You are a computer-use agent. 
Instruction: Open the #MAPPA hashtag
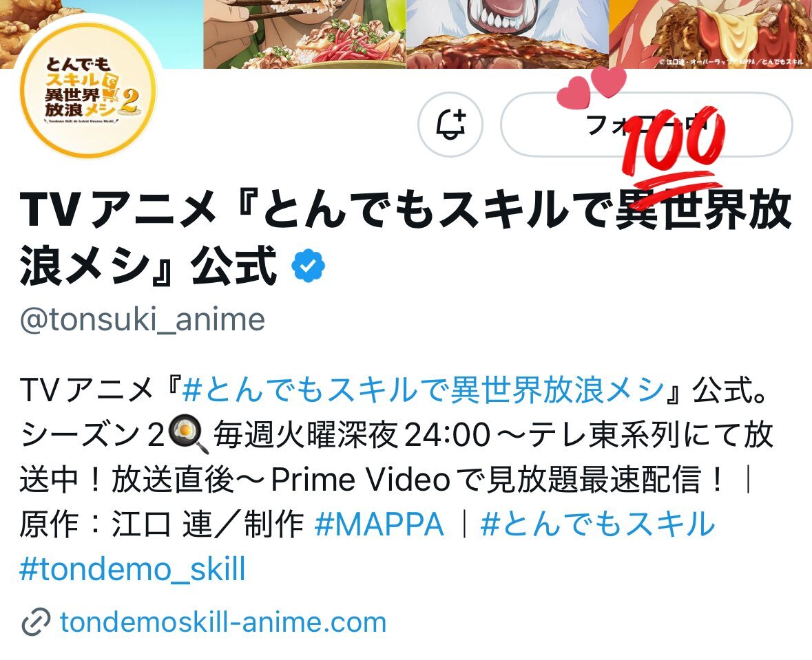[379, 524]
